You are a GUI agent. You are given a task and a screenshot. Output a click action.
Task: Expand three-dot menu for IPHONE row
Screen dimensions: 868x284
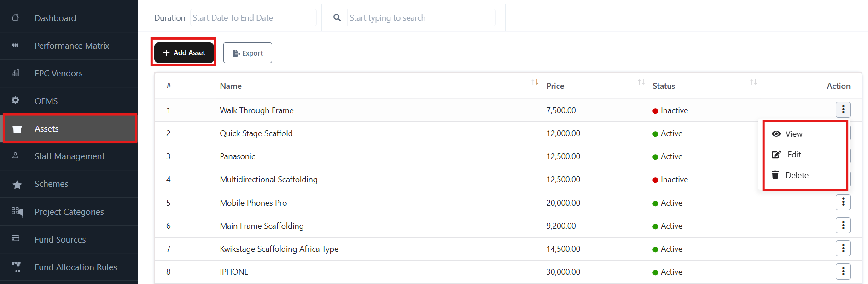843,272
